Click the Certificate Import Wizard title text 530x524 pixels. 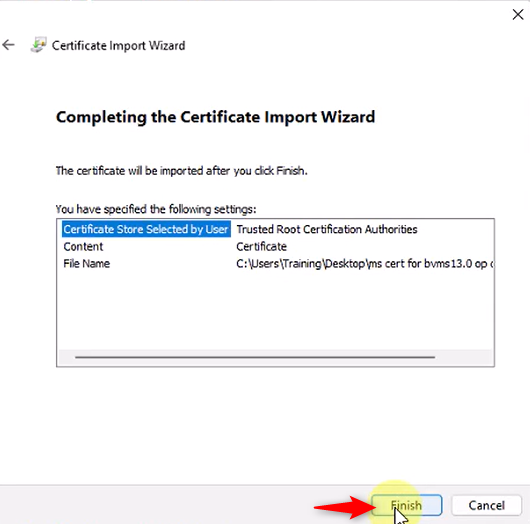pos(118,45)
